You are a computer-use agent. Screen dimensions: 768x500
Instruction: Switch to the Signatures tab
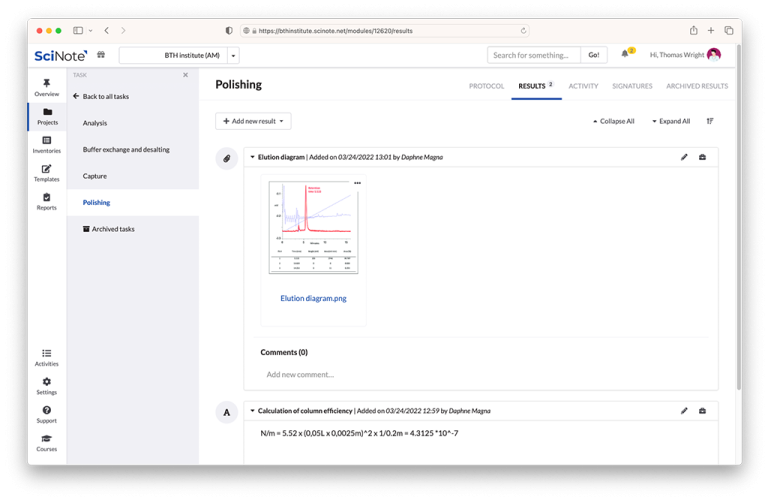tap(632, 86)
